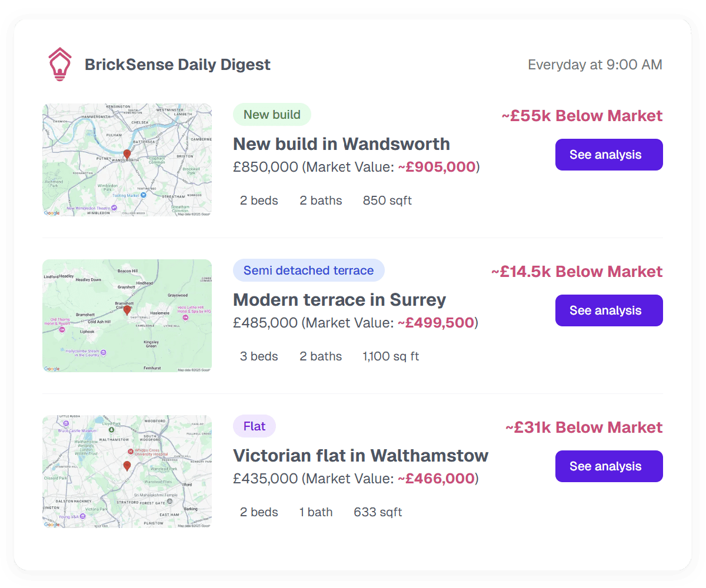706x588 pixels.
Task: Click the red pin on Walthamstow map
Action: [127, 466]
